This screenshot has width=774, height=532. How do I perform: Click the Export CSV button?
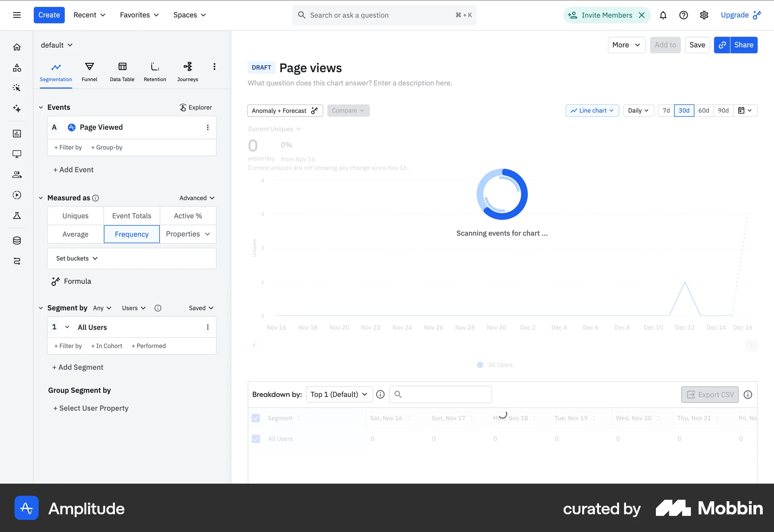tap(709, 394)
